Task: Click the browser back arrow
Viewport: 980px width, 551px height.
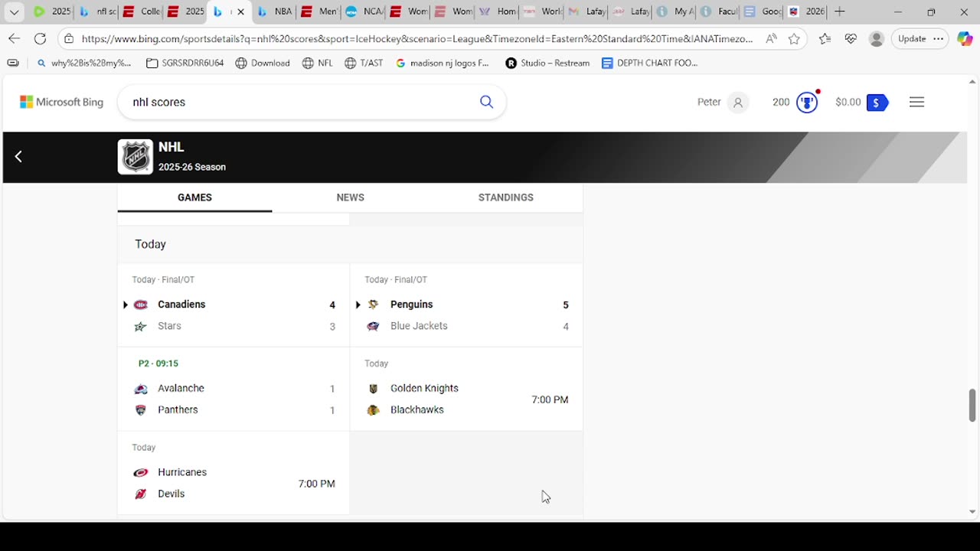Action: [x=14, y=39]
